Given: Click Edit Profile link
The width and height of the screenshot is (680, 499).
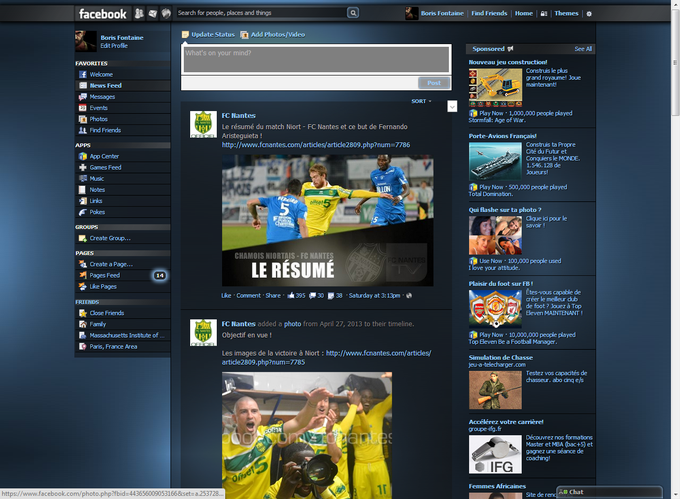Looking at the screenshot, I should point(114,46).
